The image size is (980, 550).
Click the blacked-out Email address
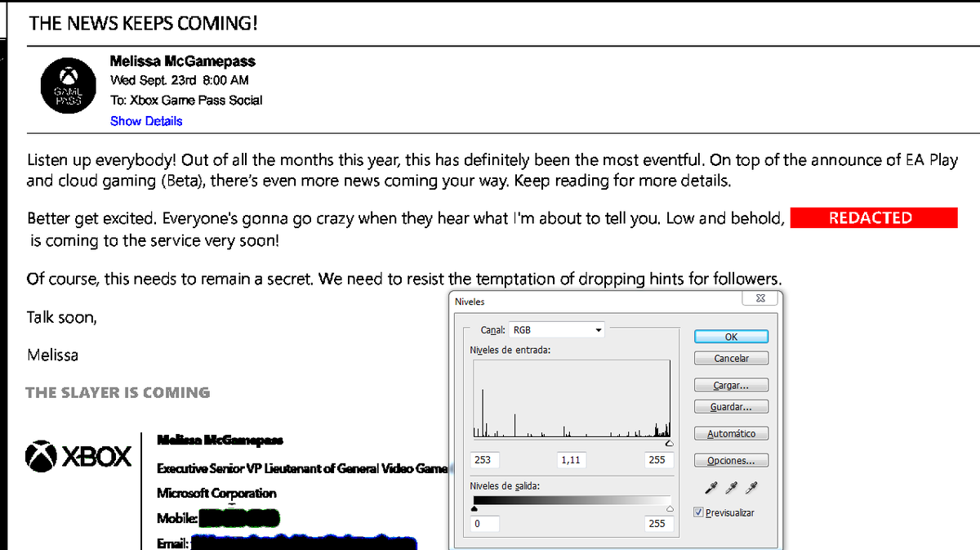302,543
